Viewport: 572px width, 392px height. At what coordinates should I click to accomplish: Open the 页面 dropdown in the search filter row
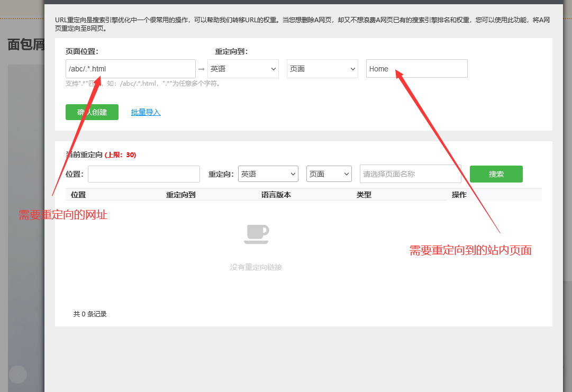329,174
